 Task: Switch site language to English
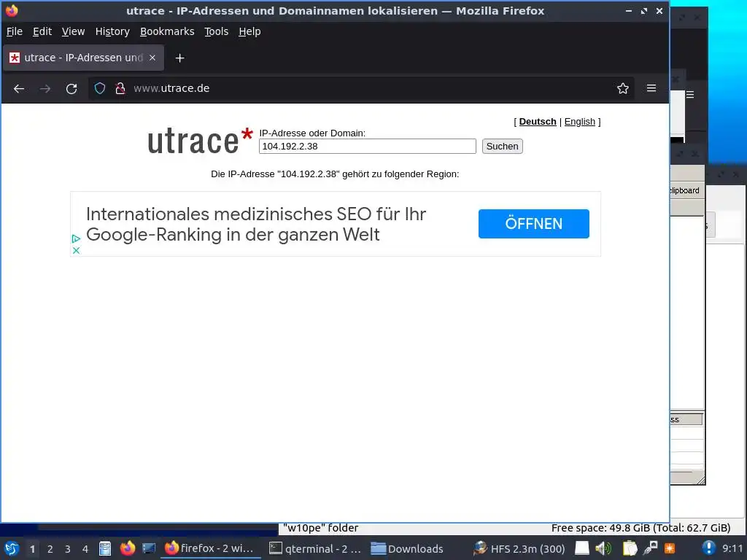pyautogui.click(x=579, y=122)
